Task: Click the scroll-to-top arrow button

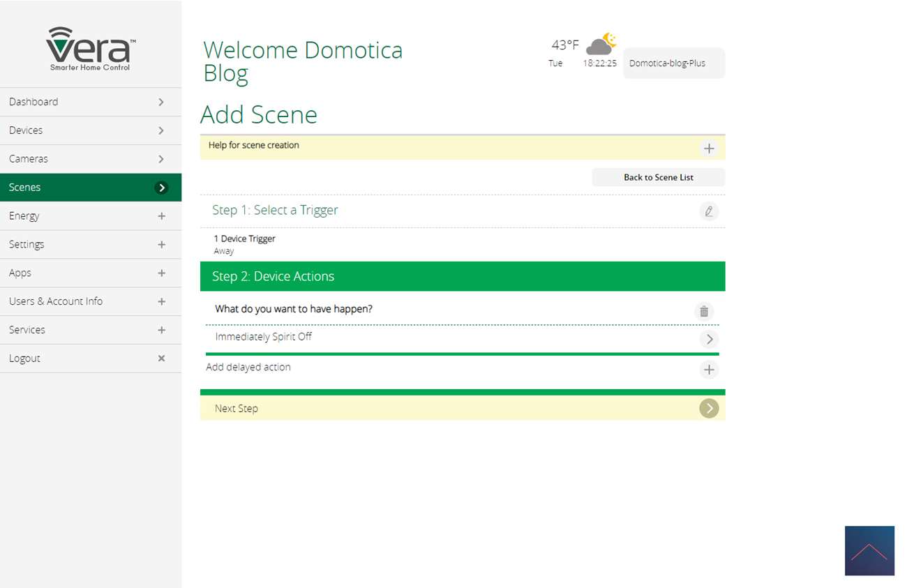Action: (869, 550)
